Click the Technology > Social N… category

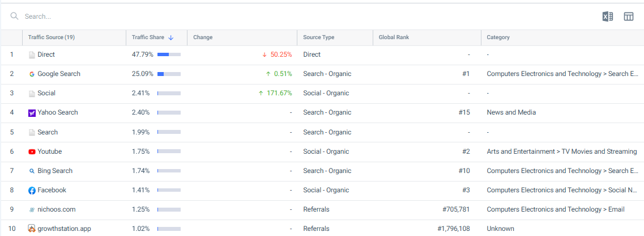pos(563,190)
